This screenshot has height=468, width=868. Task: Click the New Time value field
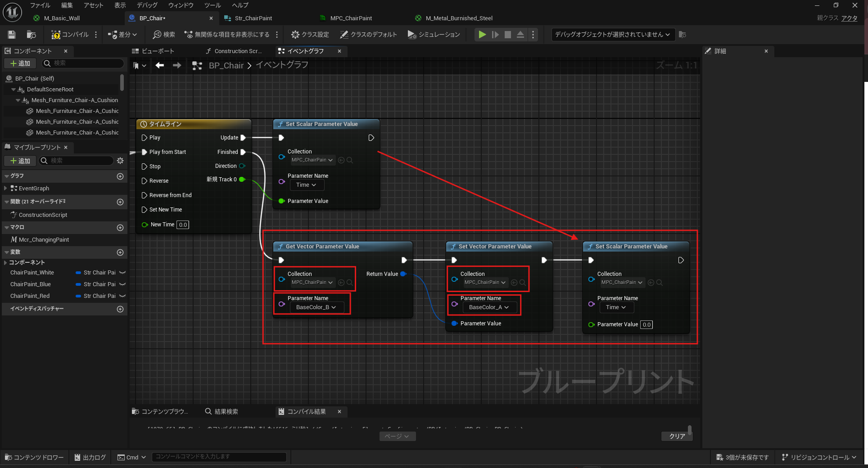[x=183, y=225]
